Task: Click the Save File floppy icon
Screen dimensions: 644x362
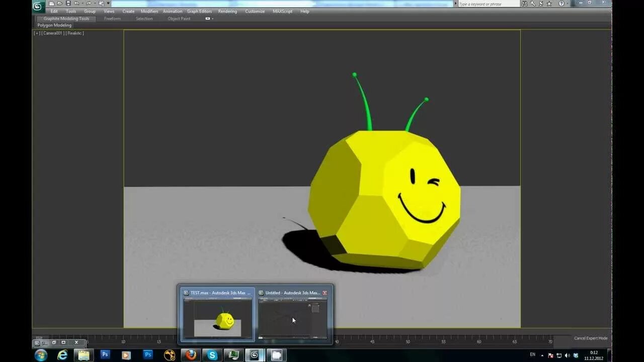Action: point(67,4)
